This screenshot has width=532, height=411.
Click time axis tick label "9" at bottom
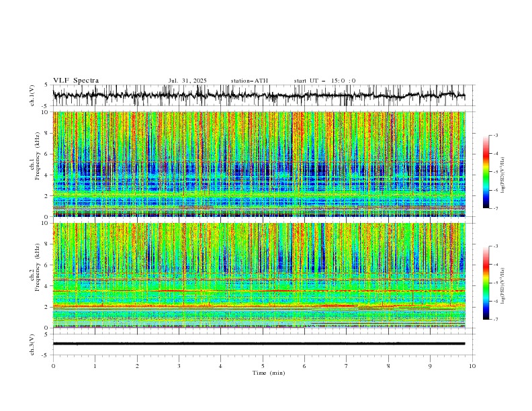point(430,366)
